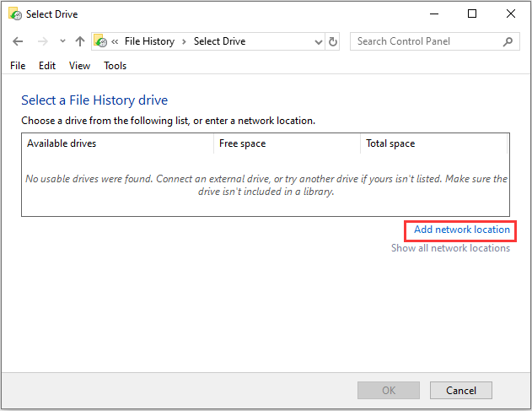Open the Edit menu

coord(47,66)
